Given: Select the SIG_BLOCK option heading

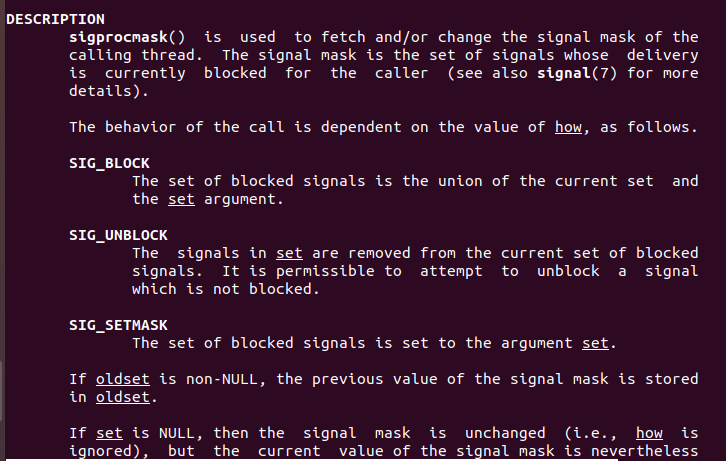Looking at the screenshot, I should [x=109, y=163].
